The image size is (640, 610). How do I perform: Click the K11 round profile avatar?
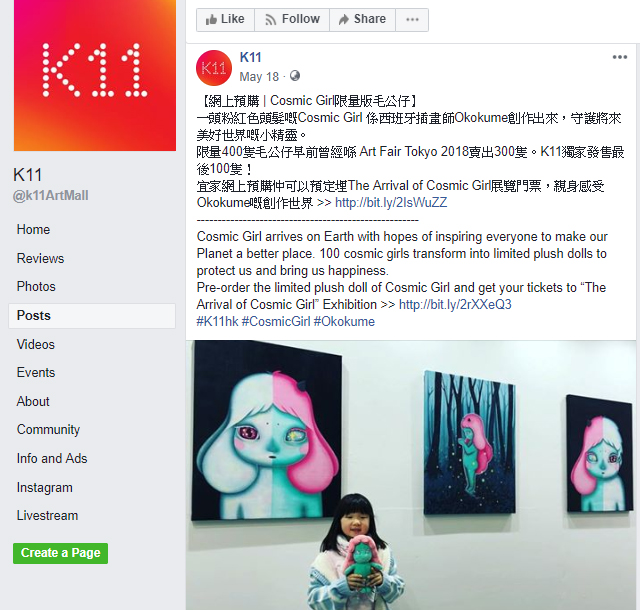[214, 68]
